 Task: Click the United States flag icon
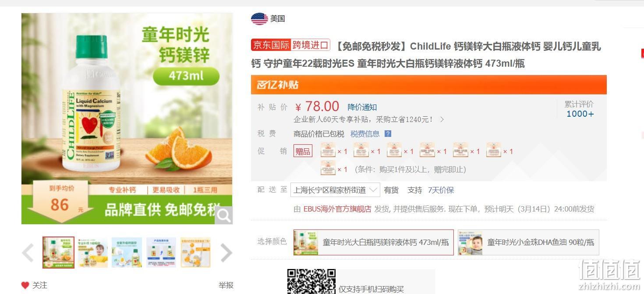pos(259,18)
